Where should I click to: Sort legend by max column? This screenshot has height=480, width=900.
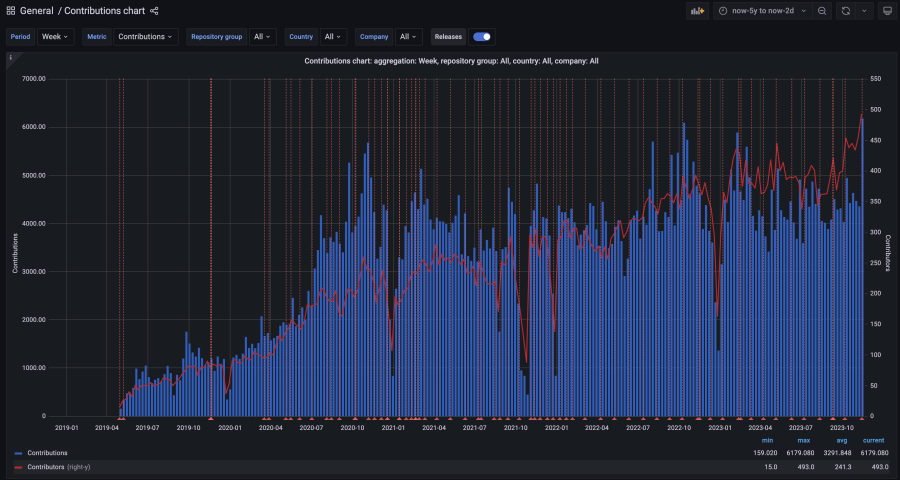coord(804,440)
